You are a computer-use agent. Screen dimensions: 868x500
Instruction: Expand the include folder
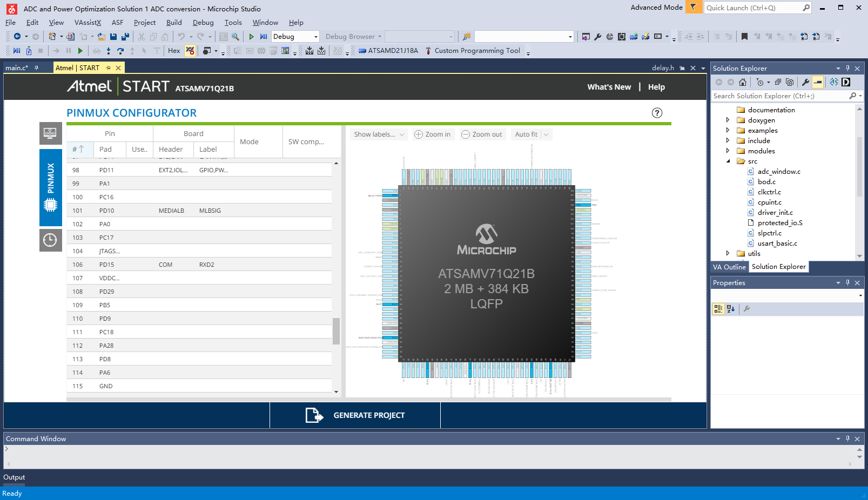[x=728, y=140]
